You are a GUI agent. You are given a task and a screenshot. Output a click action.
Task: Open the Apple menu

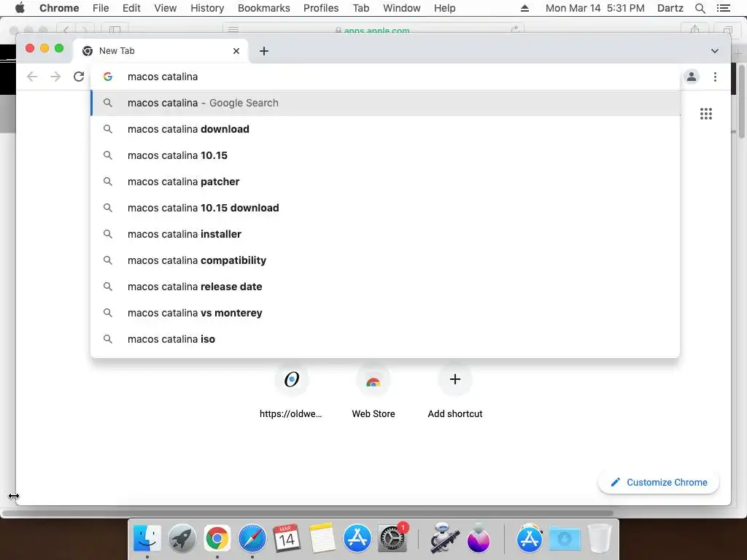20,8
